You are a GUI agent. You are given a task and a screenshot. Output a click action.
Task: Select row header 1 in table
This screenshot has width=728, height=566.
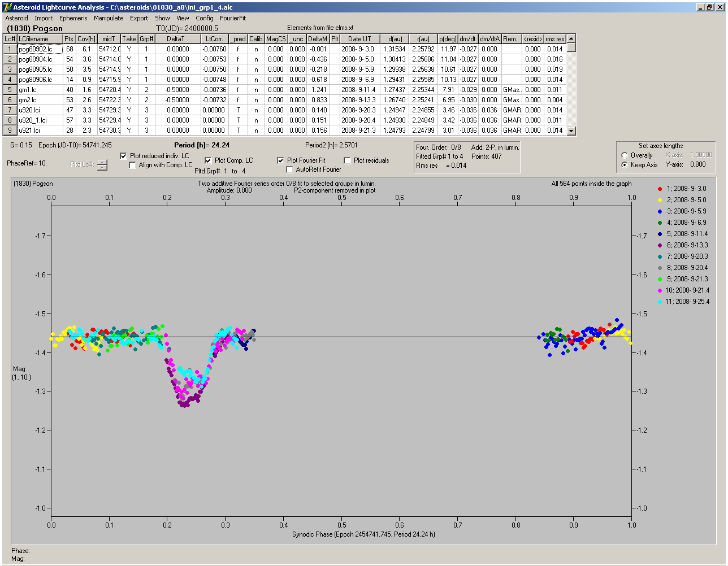point(10,49)
